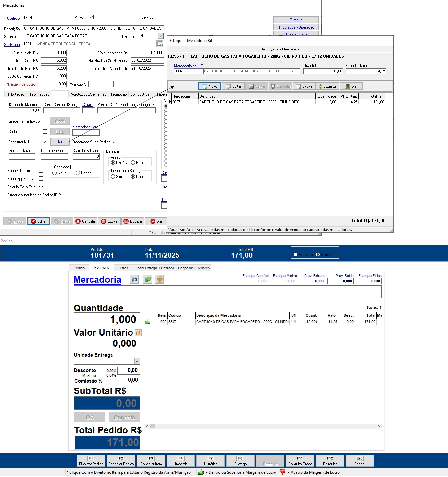448x477 pixels.
Task: Toggle the Ativo checkbox
Action: tap(92, 17)
